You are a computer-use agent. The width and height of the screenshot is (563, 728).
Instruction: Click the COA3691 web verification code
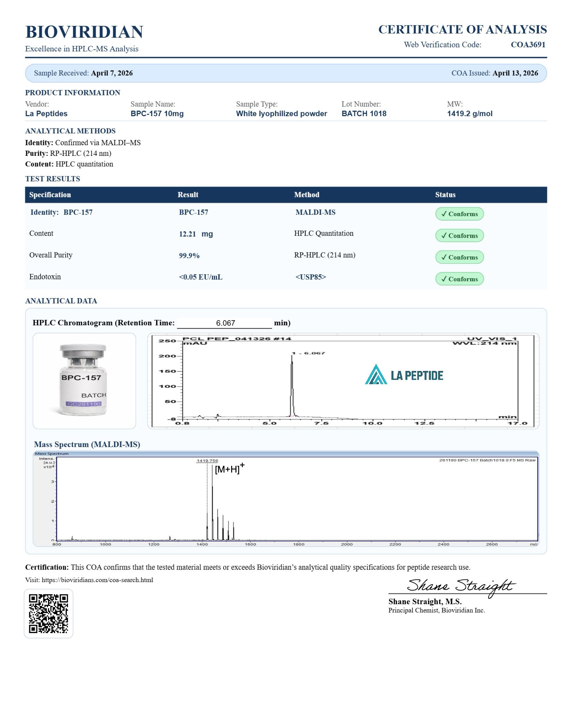(x=528, y=45)
